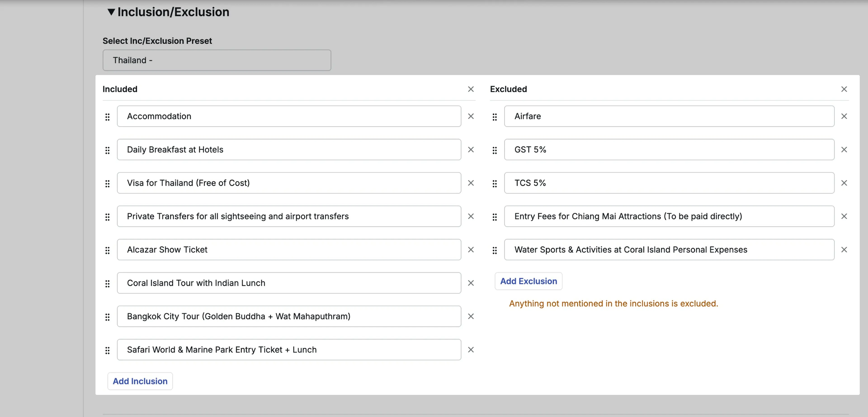Remove the Alcazar Show Ticket inclusion
868x417 pixels.
(471, 249)
